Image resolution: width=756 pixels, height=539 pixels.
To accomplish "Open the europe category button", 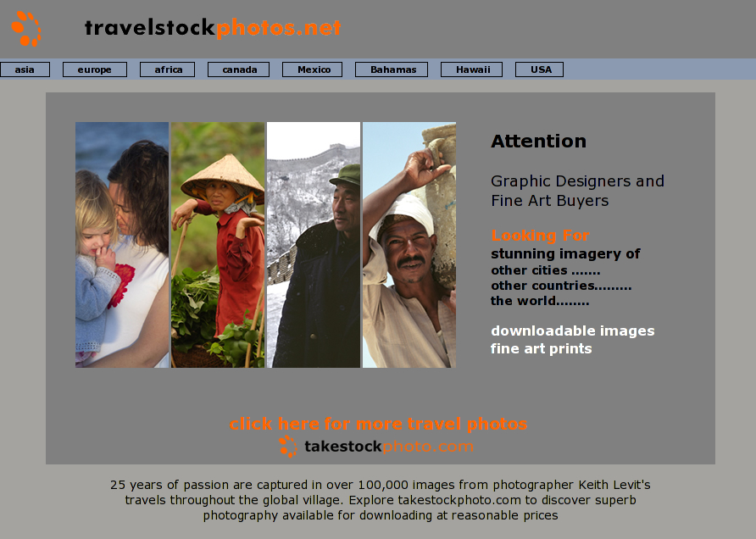I will tap(95, 69).
